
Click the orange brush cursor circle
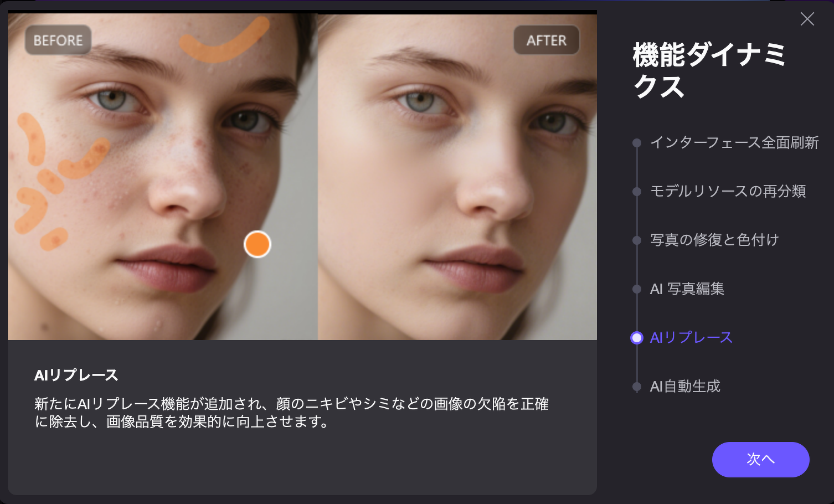[x=258, y=244]
